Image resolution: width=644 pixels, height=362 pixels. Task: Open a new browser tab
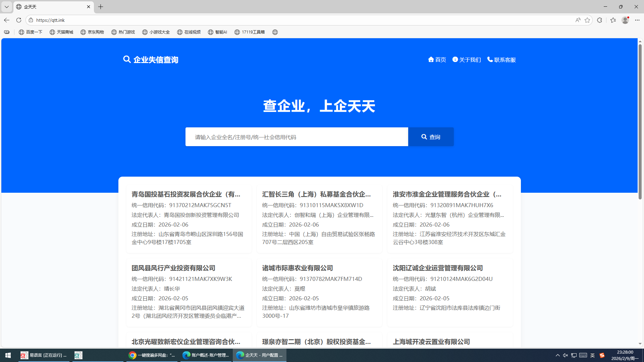[101, 7]
